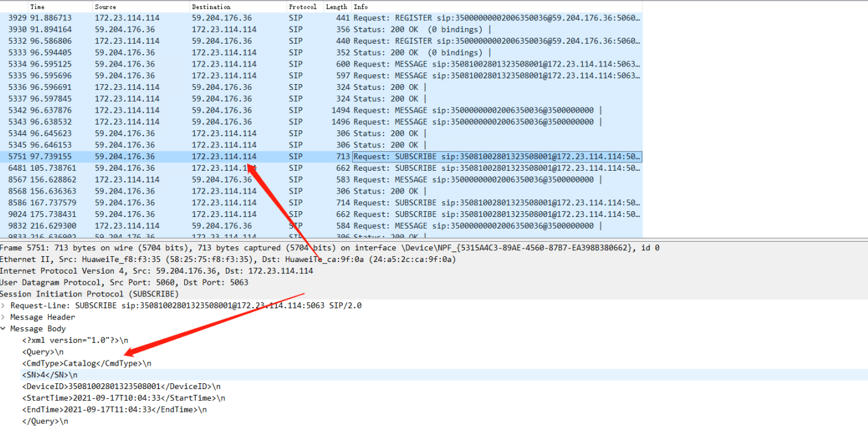
Task: Sort packets by the Time column header
Action: pos(38,7)
